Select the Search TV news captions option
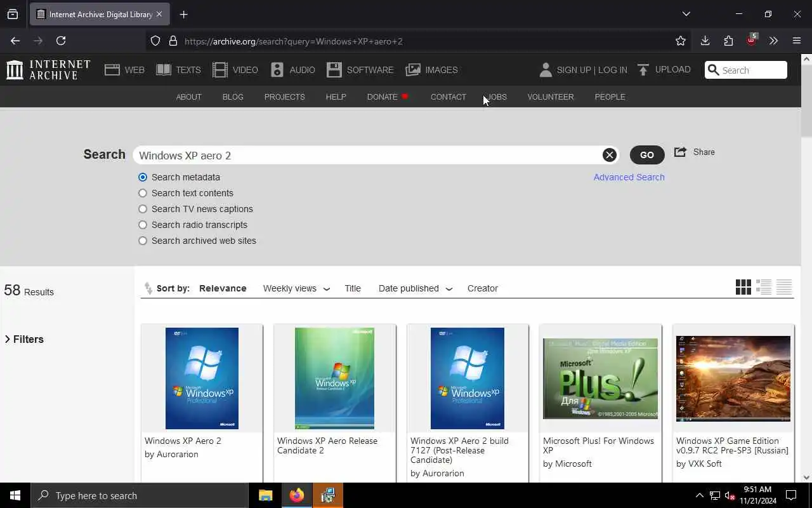 tap(143, 209)
